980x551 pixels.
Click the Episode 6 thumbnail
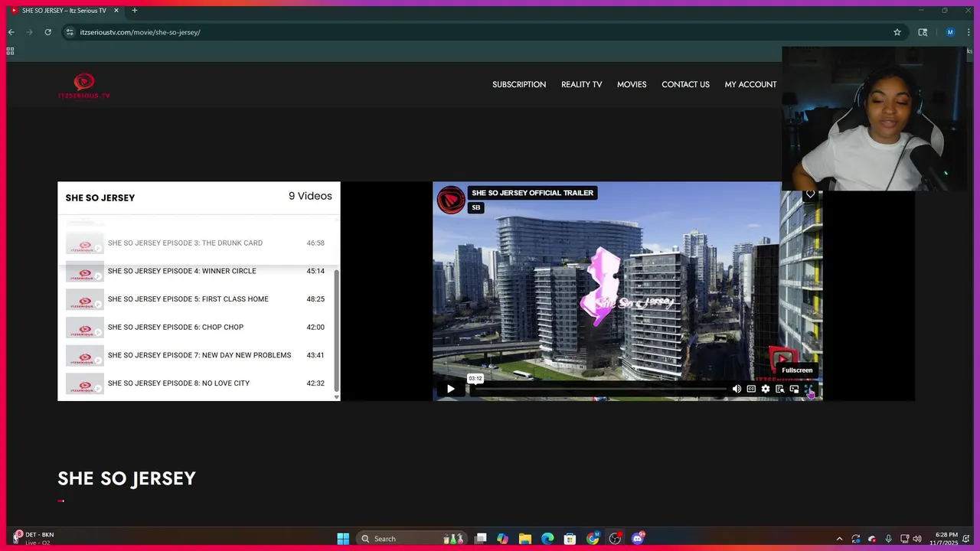click(84, 328)
